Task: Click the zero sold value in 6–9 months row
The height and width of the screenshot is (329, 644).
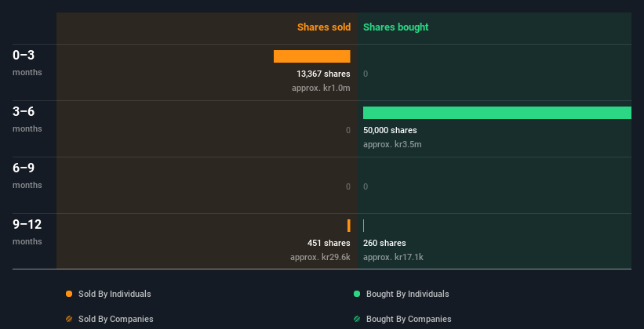Action: 348,186
